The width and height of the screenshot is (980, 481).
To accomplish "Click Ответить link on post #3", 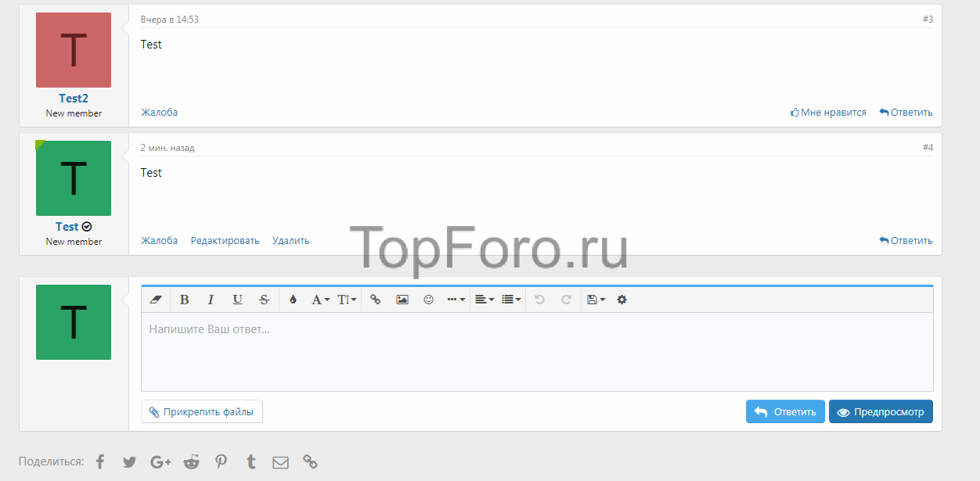I will (906, 113).
